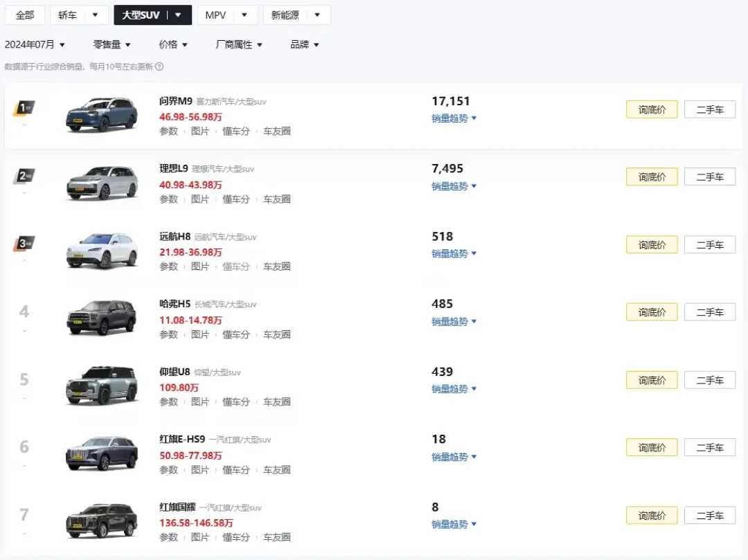The width and height of the screenshot is (748, 560).
Task: Open the 轿车 tab dropdown arrow
Action: (95, 15)
